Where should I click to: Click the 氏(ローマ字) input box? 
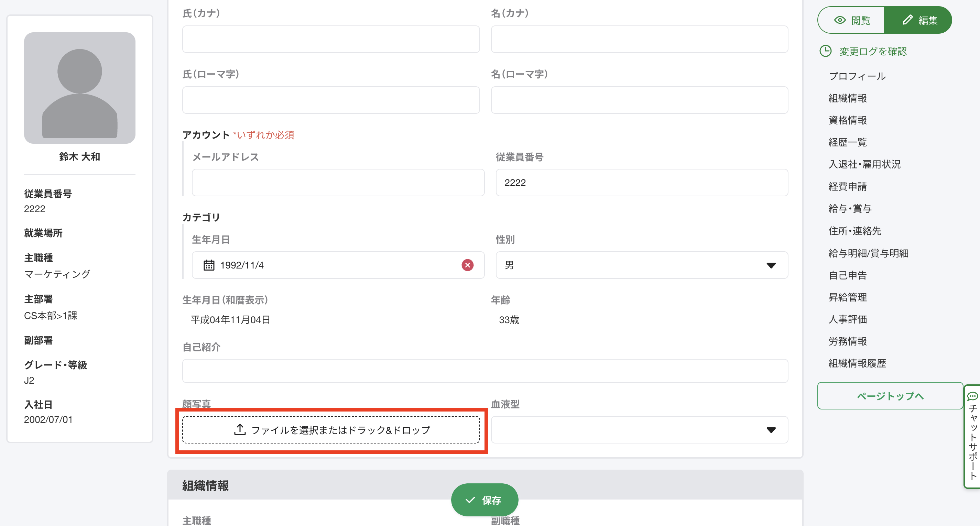330,100
